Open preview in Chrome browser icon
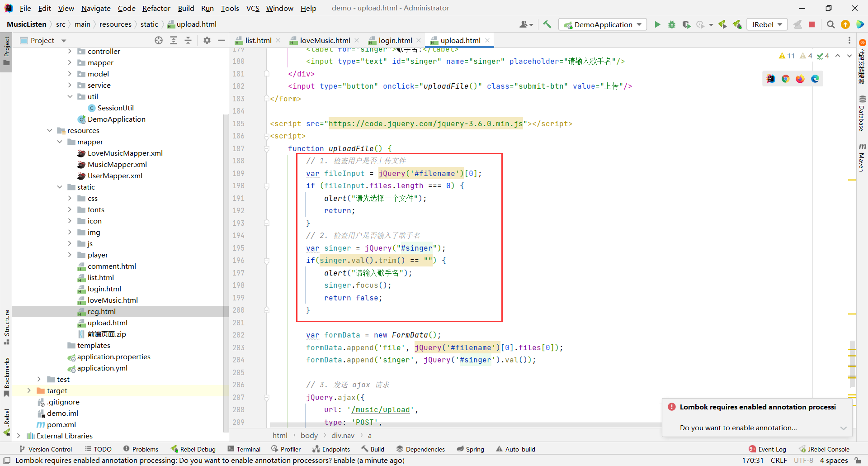The width and height of the screenshot is (868, 466). pyautogui.click(x=785, y=79)
